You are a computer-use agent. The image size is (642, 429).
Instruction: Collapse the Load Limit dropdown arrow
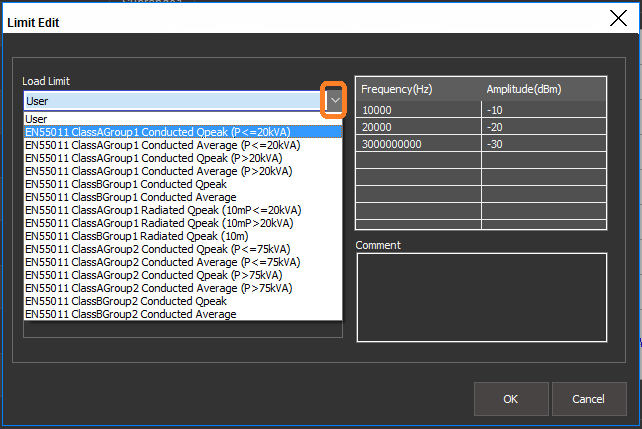pyautogui.click(x=334, y=100)
